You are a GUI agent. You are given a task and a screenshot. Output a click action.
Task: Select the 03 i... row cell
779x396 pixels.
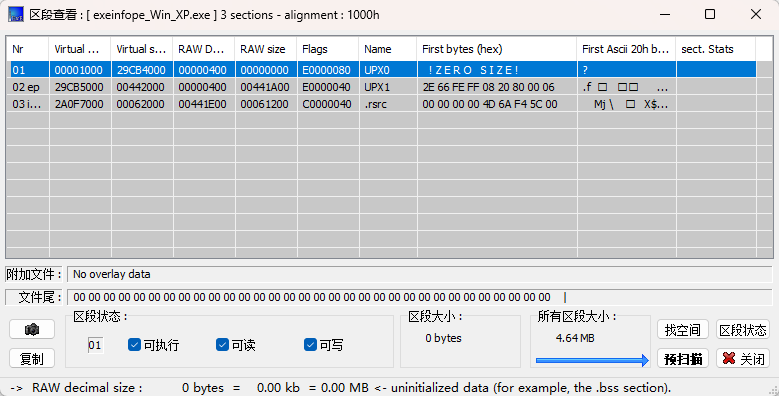pos(27,104)
